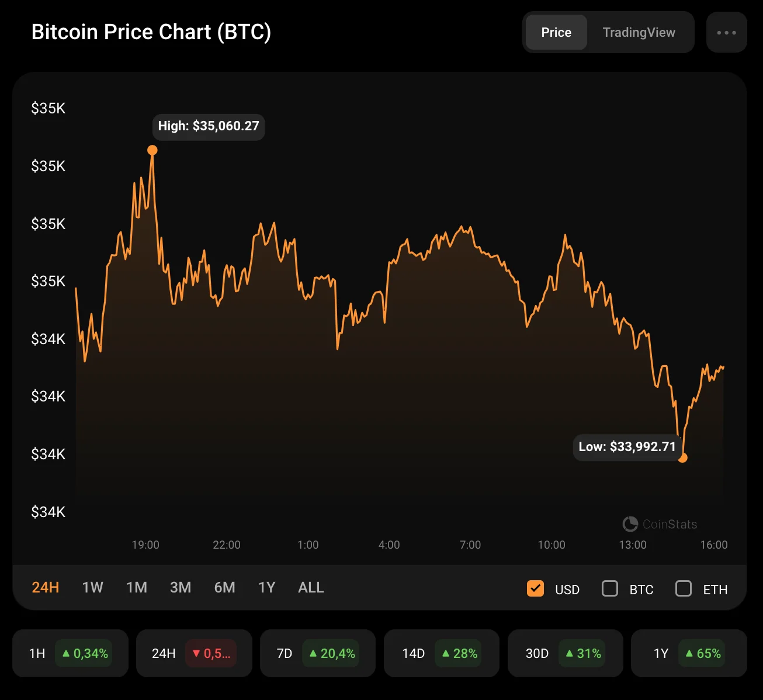Select the Price chart tab

pos(556,33)
